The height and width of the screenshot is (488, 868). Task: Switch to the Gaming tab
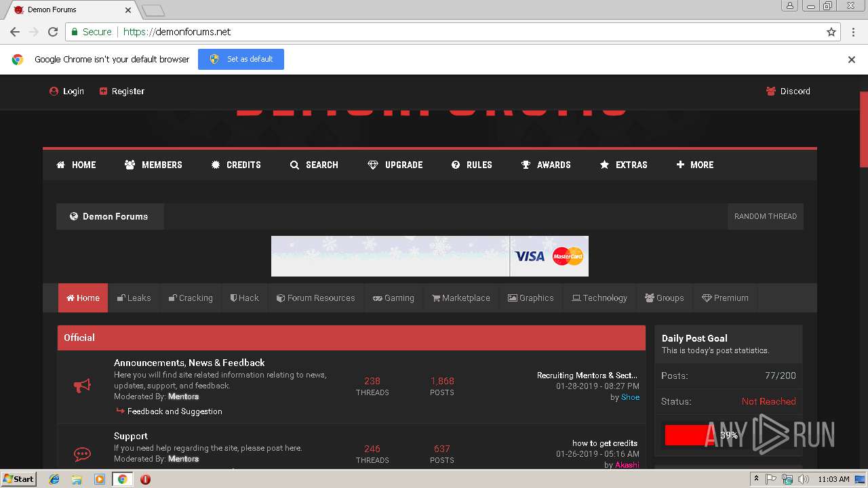click(393, 298)
